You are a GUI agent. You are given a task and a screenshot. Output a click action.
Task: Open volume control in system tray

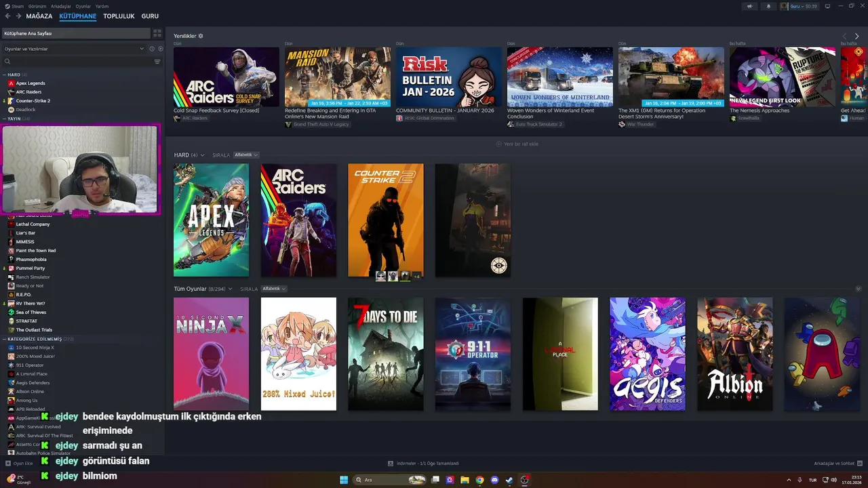(x=833, y=480)
